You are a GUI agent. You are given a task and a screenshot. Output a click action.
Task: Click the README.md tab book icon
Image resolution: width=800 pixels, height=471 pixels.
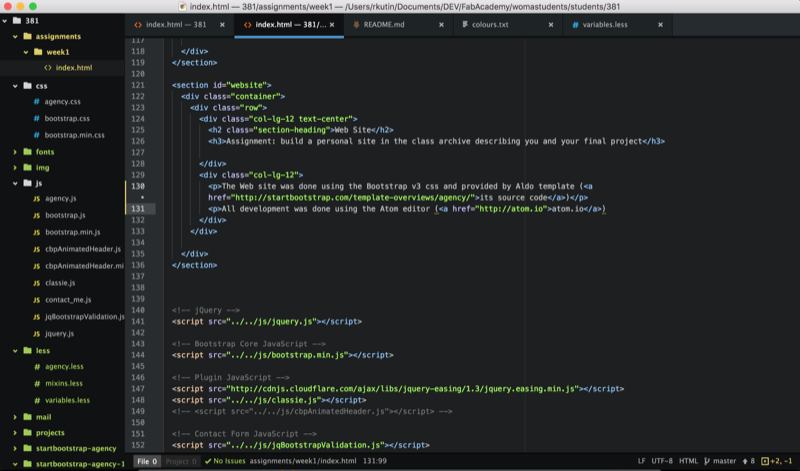[x=356, y=24]
